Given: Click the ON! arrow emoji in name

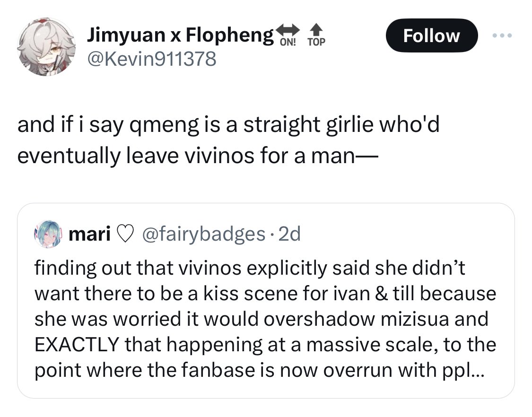Looking at the screenshot, I should pos(288,35).
